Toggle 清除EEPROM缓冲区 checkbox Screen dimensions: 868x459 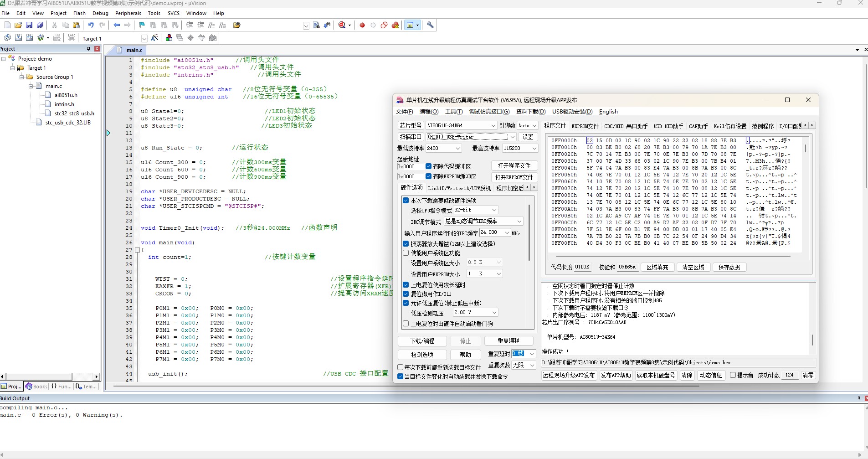[x=428, y=176]
